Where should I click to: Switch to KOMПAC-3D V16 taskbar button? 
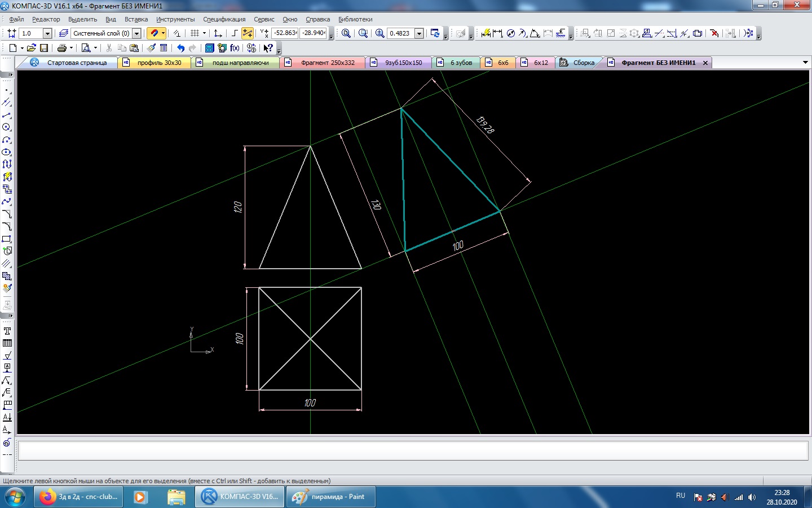tap(240, 497)
